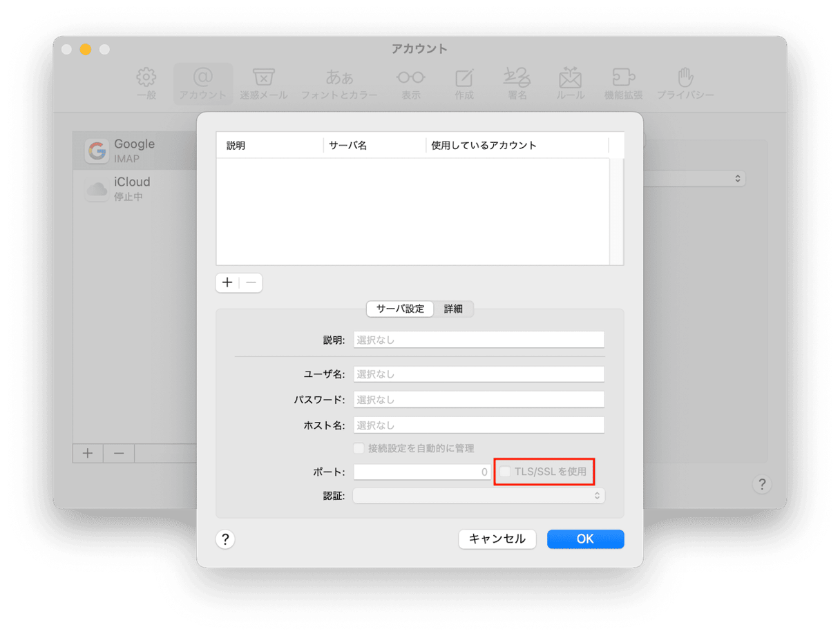The width and height of the screenshot is (840, 638).
Task: Switch to the 詳細 tab
Action: [x=453, y=309]
